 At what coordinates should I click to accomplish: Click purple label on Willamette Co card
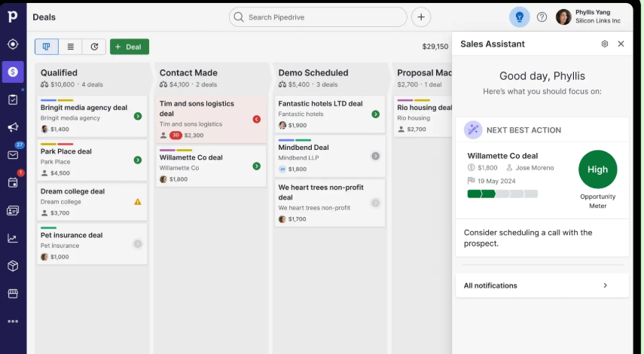[167, 150]
